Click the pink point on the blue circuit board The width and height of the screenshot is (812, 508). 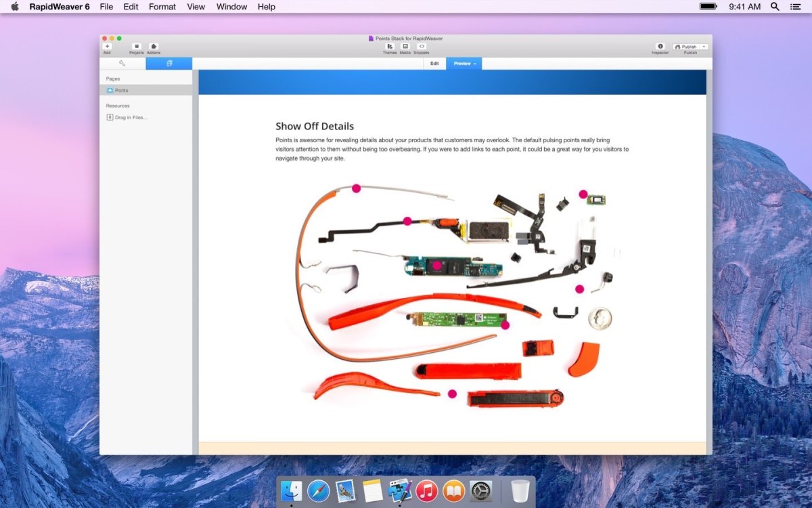coord(437,266)
